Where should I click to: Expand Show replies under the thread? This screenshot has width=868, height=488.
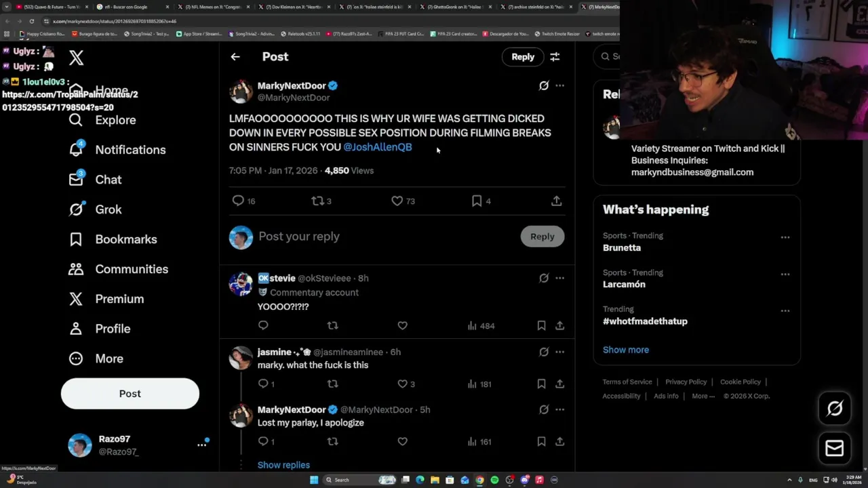pos(283,465)
